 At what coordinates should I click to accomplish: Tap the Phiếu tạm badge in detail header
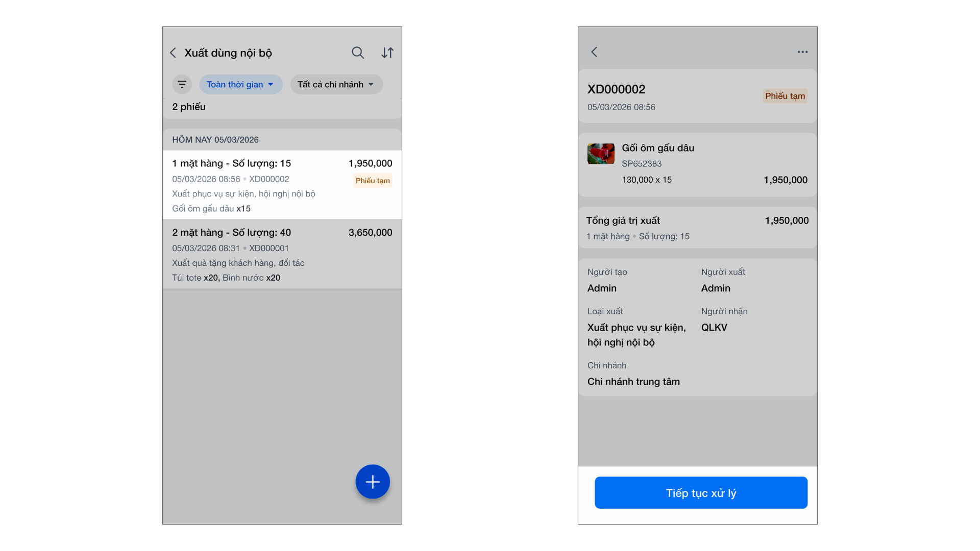tap(785, 96)
